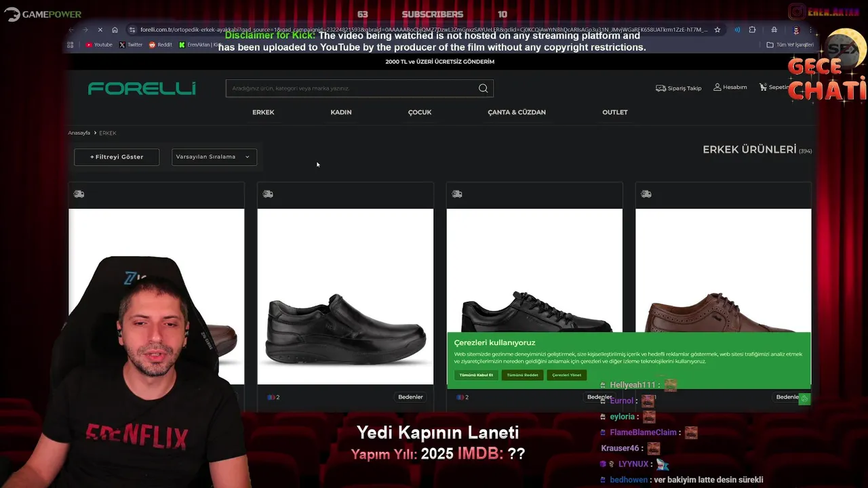Click ERKEK breadcrumb text
868x488 pixels.
point(108,133)
